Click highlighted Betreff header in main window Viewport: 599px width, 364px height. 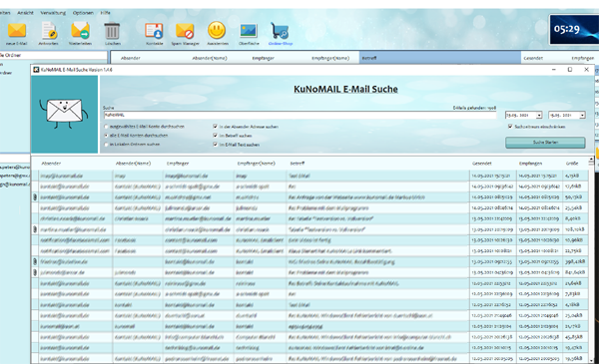(440, 58)
